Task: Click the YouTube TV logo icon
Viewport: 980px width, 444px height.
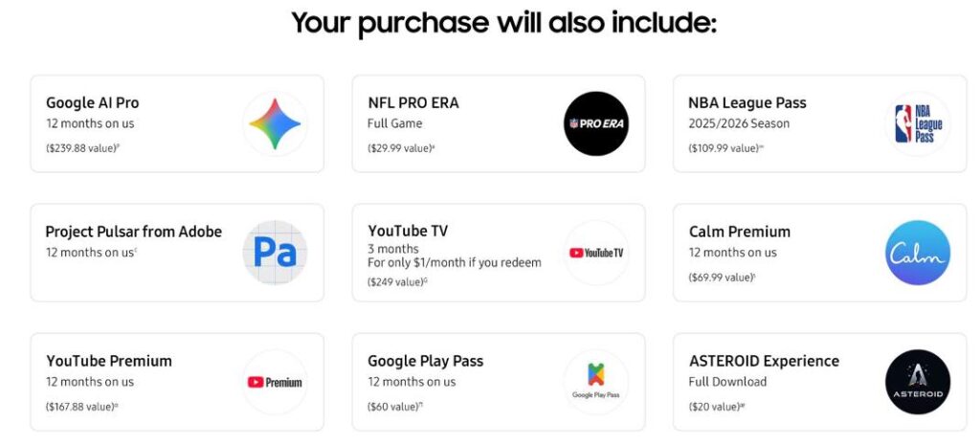Action: click(x=595, y=253)
